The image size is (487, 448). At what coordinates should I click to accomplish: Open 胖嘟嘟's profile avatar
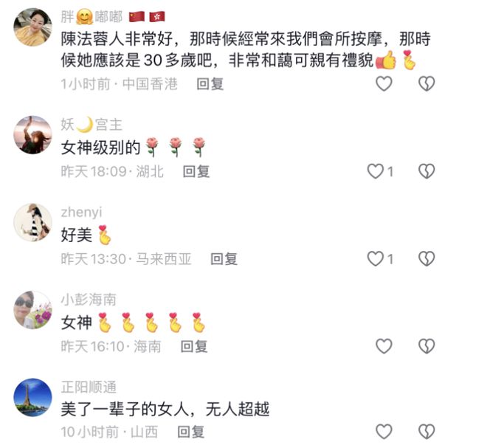[x=33, y=27]
